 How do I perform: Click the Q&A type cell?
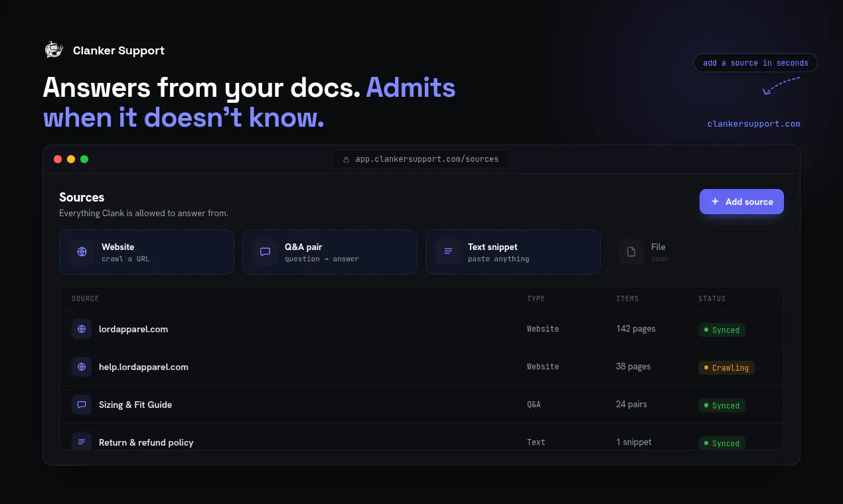click(x=534, y=405)
